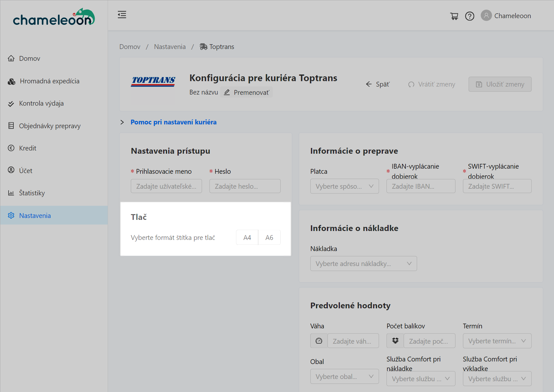The image size is (554, 392).
Task: Click the Späť back button
Action: click(x=378, y=84)
